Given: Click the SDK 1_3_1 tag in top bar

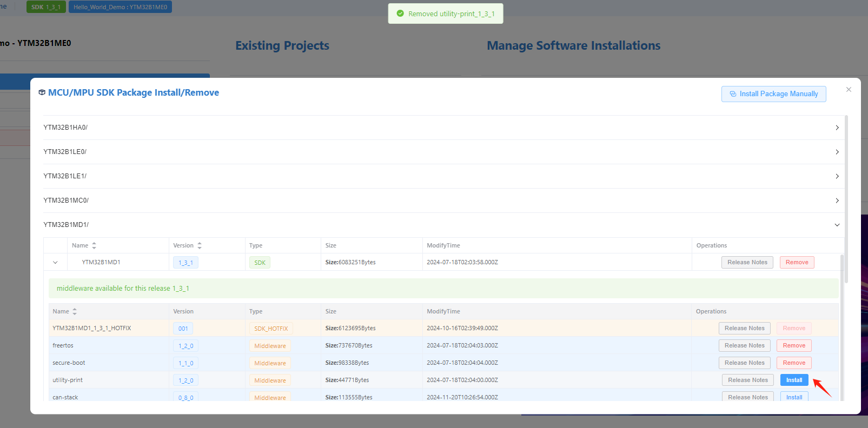Looking at the screenshot, I should 46,7.
